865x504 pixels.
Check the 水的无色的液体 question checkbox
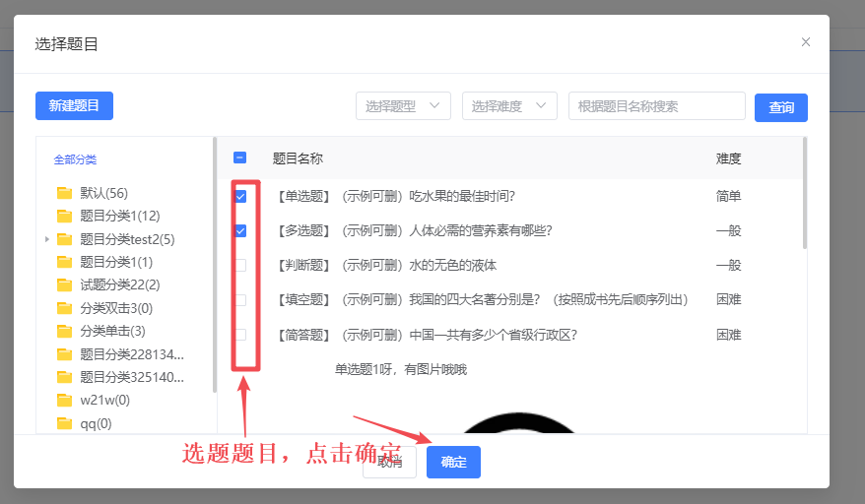click(240, 265)
